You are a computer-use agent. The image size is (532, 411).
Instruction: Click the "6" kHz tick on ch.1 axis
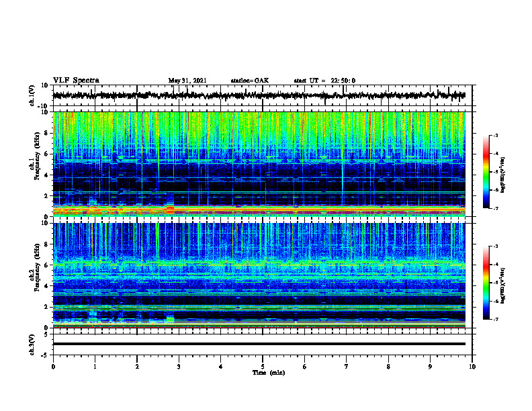[x=47, y=154]
